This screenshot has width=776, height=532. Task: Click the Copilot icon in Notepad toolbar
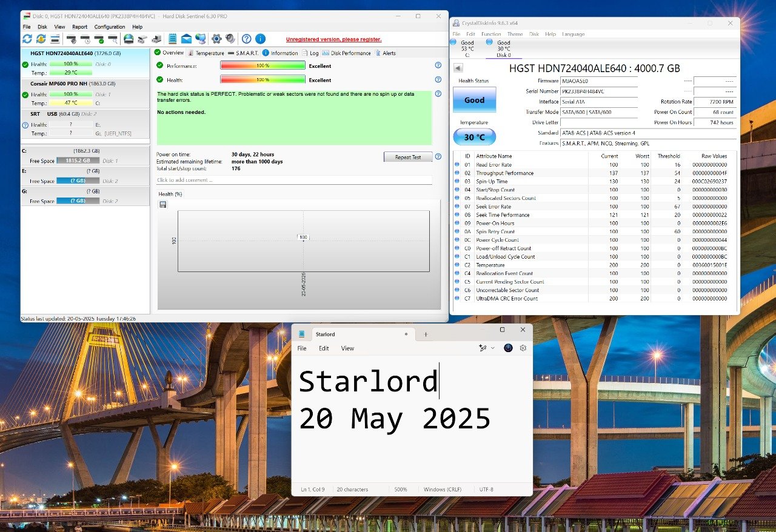click(509, 348)
